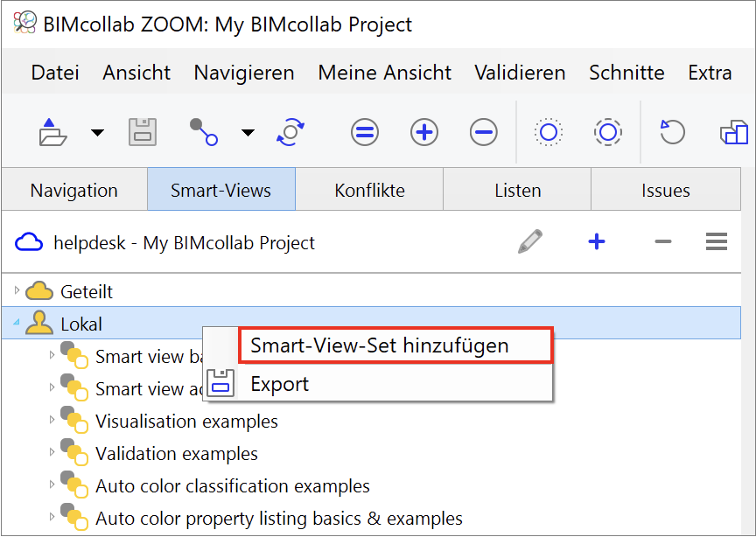
Task: Open the Ansicht menu
Action: click(136, 73)
